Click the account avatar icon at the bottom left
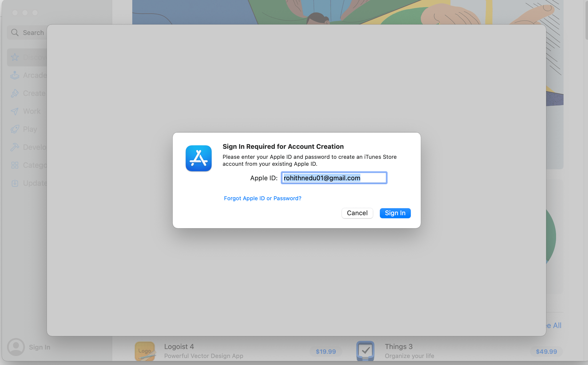This screenshot has width=588, height=365. click(x=16, y=347)
